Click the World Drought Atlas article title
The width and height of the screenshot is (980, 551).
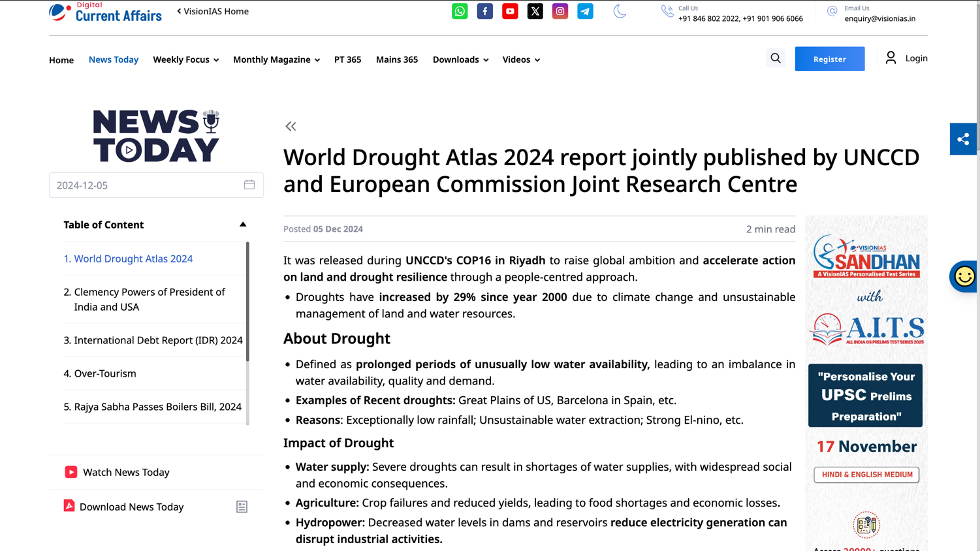tap(601, 170)
